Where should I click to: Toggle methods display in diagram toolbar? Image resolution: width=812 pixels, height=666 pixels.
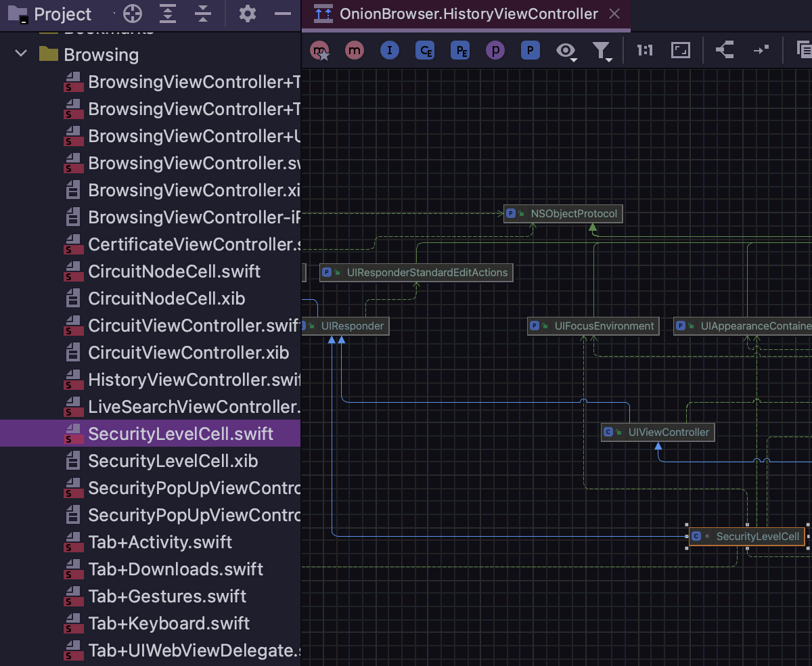pyautogui.click(x=355, y=50)
